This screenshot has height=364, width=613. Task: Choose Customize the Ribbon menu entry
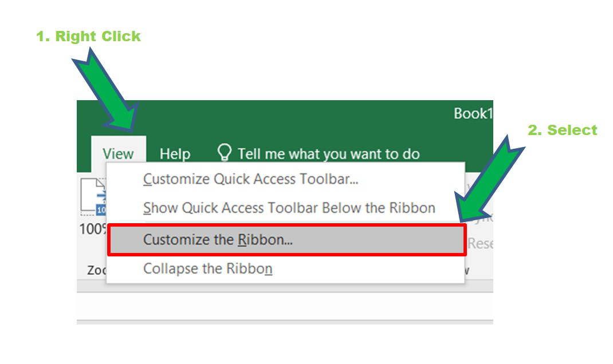pyautogui.click(x=286, y=240)
